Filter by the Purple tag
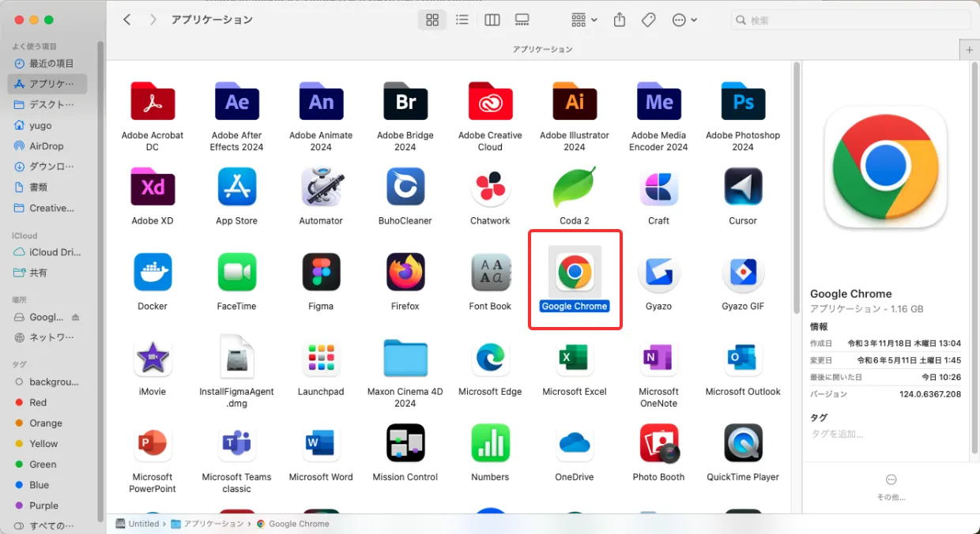Viewport: 980px width, 534px height. click(x=47, y=506)
